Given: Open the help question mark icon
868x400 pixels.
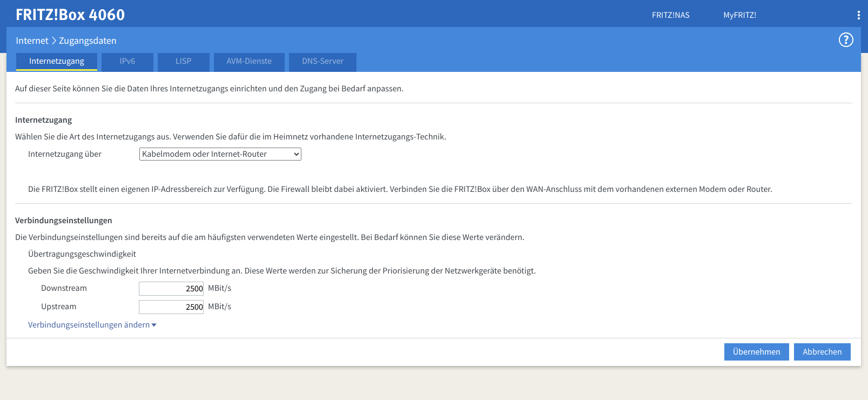Looking at the screenshot, I should 845,40.
